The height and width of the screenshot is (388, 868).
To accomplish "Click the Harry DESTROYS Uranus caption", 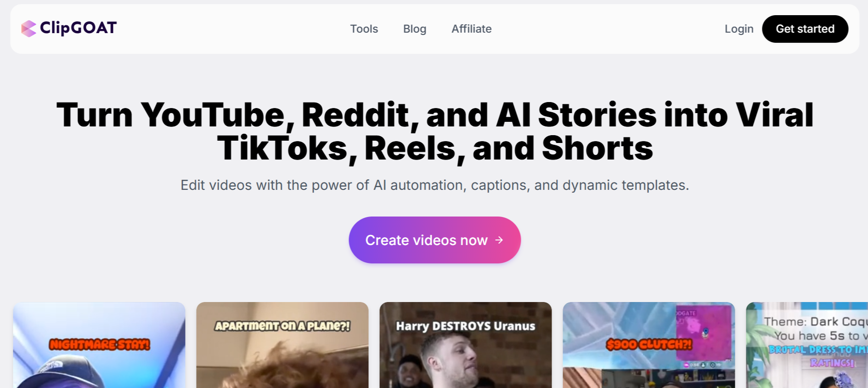I will 466,326.
